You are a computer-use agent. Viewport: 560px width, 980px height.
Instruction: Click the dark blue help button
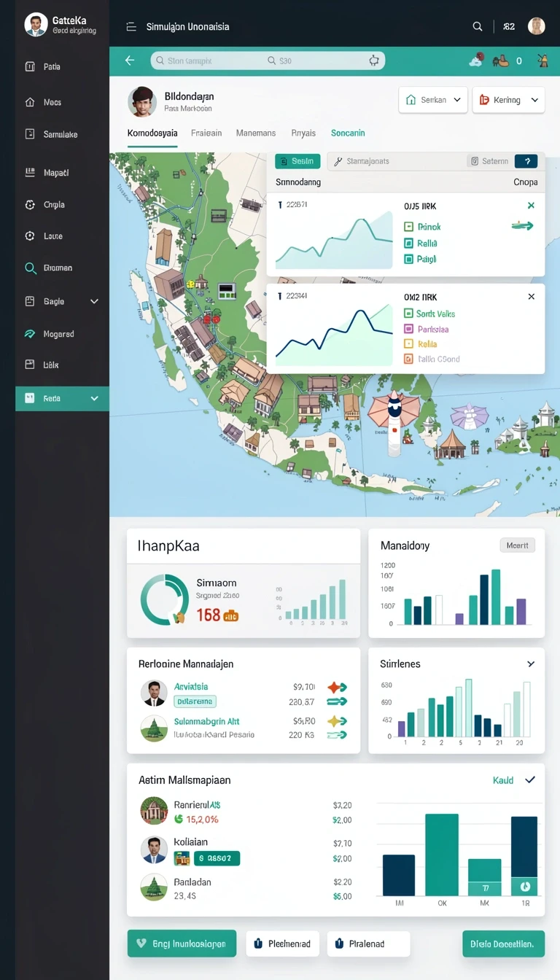point(526,161)
